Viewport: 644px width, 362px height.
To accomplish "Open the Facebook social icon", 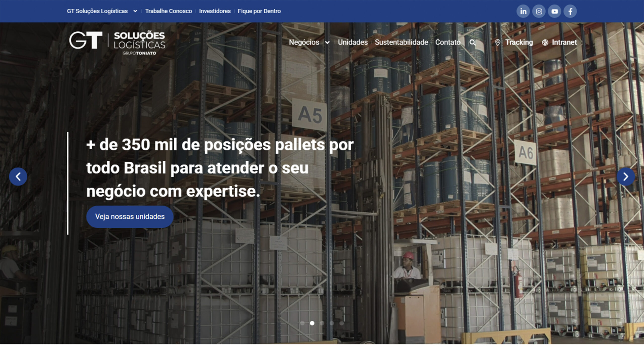I will coord(570,11).
